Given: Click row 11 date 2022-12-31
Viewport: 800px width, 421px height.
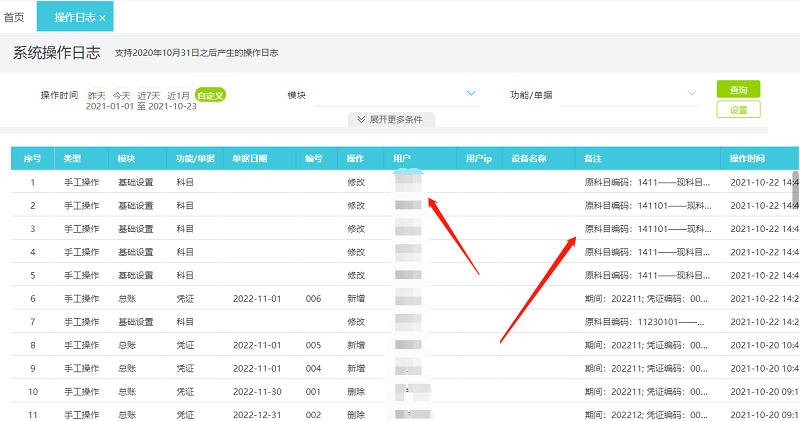Looking at the screenshot, I should click(257, 415).
